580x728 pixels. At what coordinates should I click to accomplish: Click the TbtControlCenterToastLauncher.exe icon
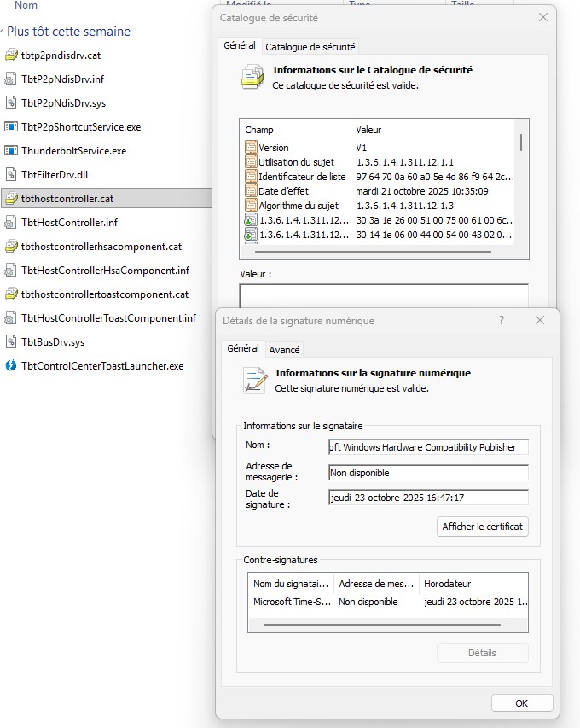[x=11, y=366]
